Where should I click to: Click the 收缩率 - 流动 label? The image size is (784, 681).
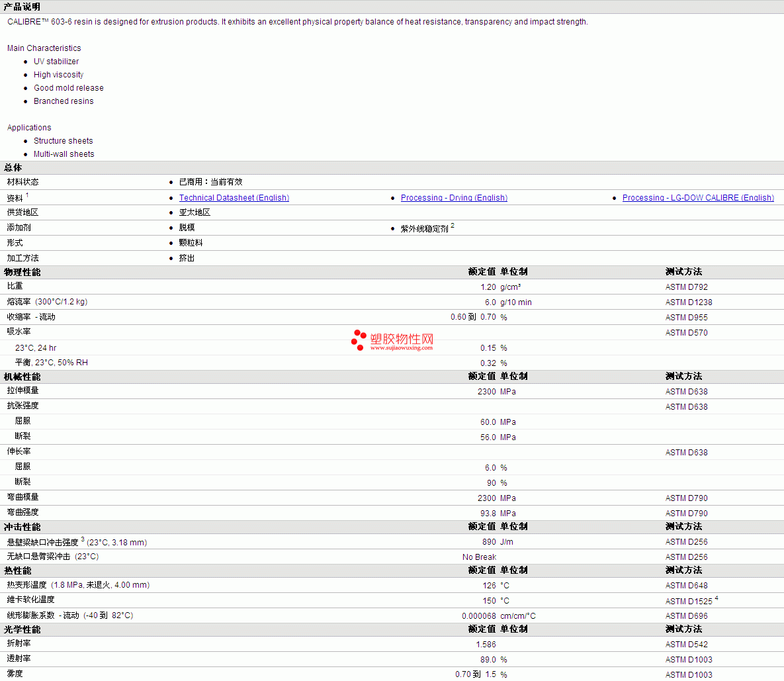31,317
